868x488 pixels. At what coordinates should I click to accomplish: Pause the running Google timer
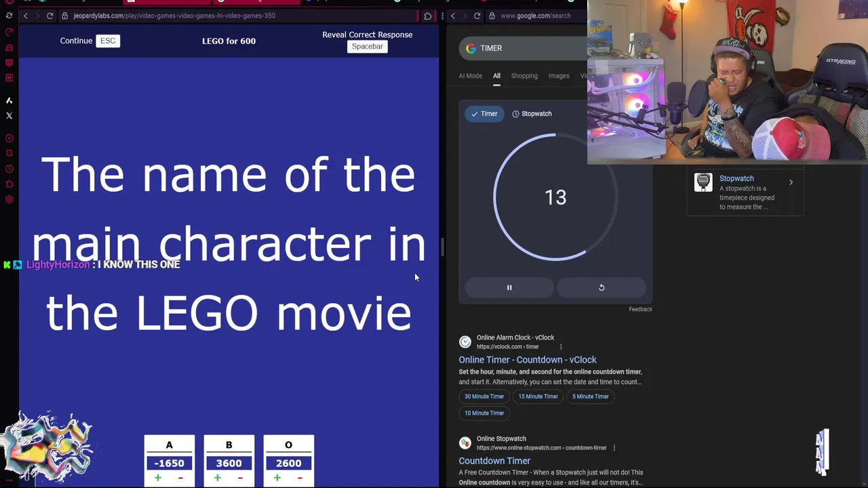click(509, 287)
